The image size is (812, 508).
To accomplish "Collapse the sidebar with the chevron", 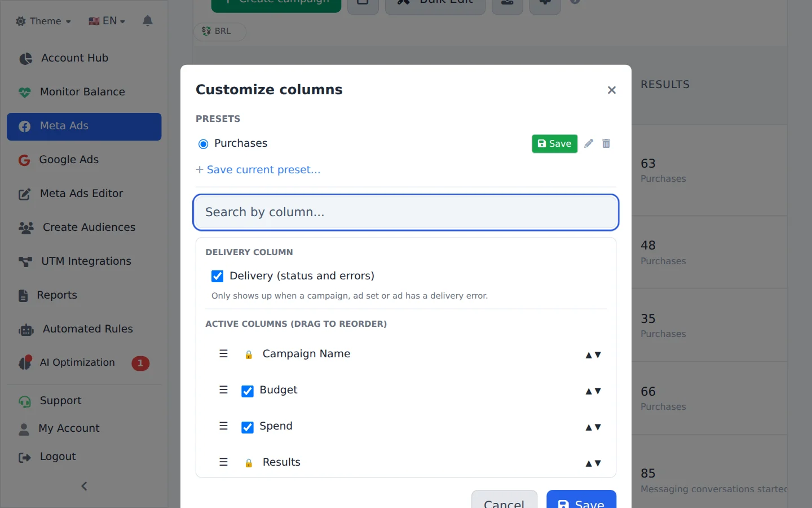I will click(84, 486).
